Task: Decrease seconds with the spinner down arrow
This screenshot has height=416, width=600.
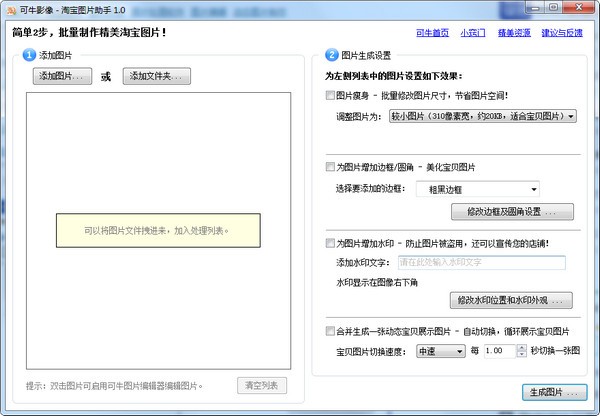Action: [x=522, y=354]
